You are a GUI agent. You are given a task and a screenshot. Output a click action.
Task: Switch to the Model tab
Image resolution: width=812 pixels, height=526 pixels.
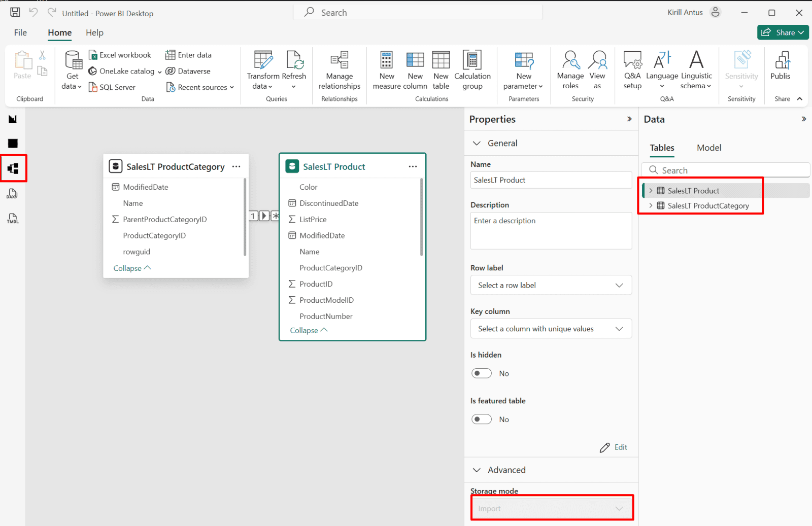point(708,148)
